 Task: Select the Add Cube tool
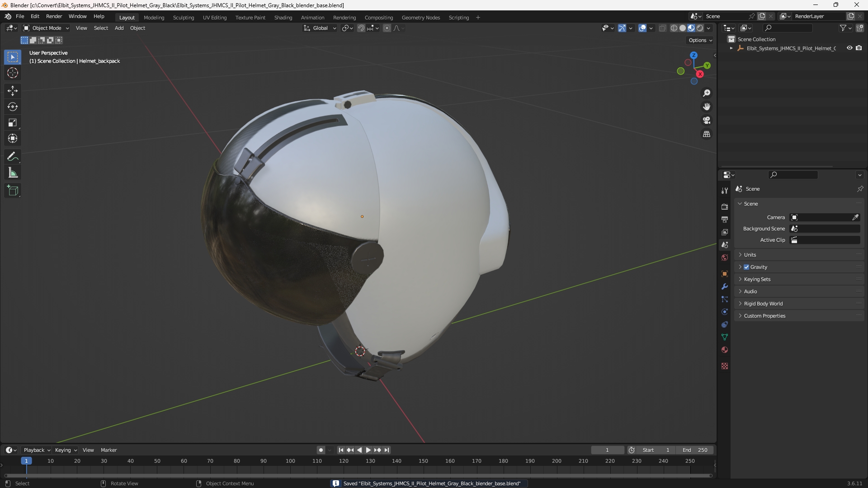tap(13, 191)
